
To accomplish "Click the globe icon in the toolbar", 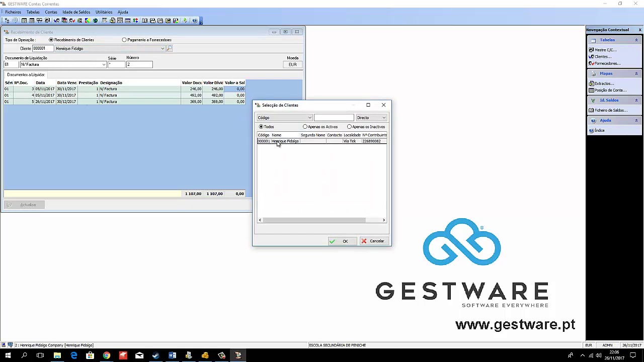I will pos(95,21).
